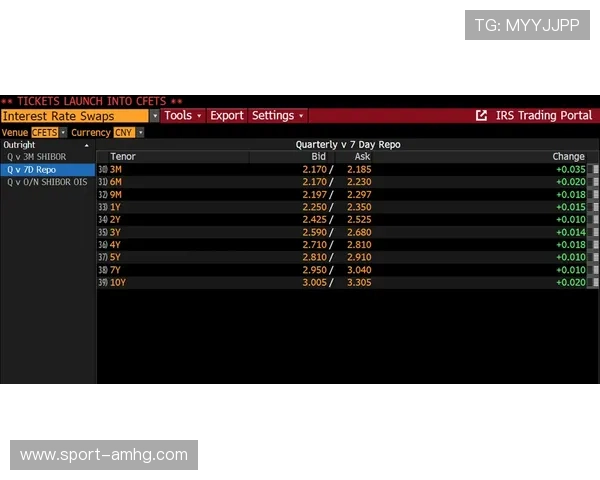
Task: Open the Interest Rate Swaps dropdown arrow
Action: [x=155, y=116]
